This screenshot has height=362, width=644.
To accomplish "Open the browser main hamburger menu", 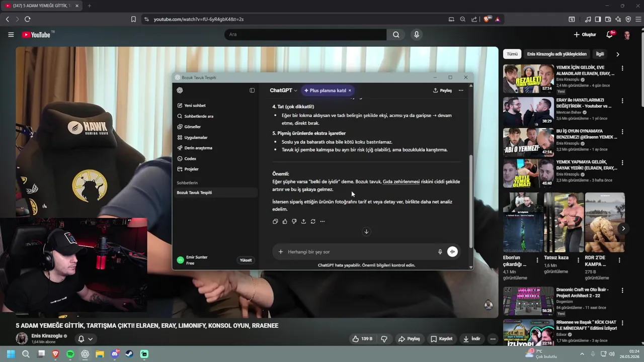I will click(x=638, y=19).
